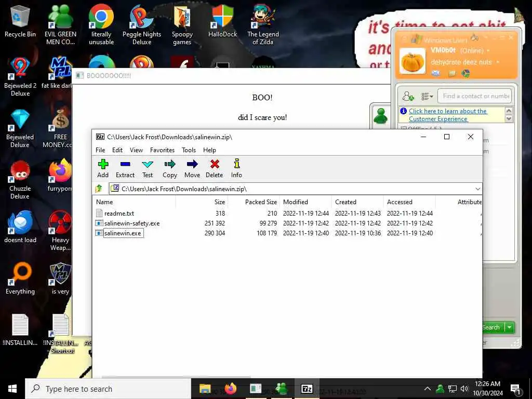Open the Messenger taskbar button
Screen dimensions: 532x399
tap(281, 389)
